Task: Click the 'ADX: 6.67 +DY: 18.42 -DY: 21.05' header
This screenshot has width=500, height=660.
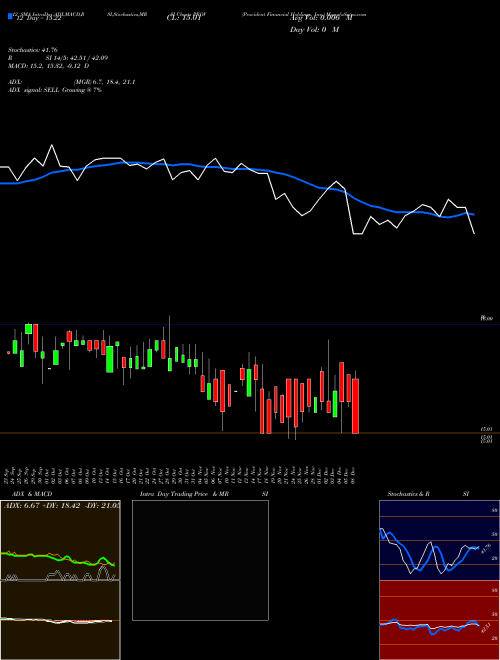Action: (61, 506)
